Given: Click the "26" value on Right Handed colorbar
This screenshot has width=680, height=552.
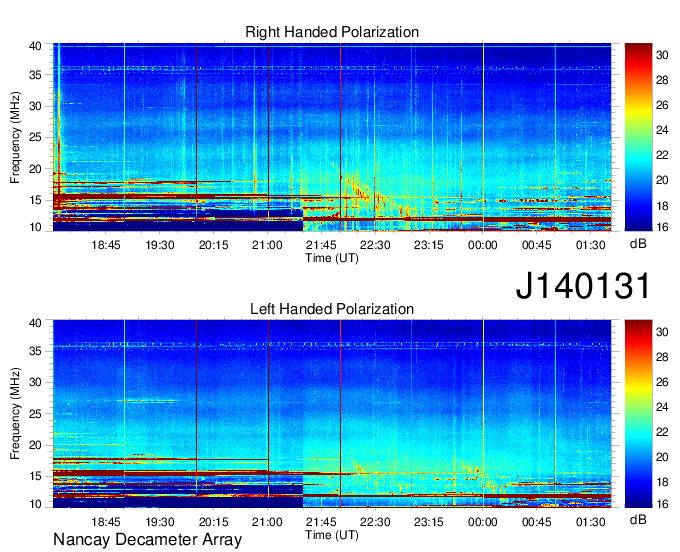Looking at the screenshot, I should coord(662,105).
